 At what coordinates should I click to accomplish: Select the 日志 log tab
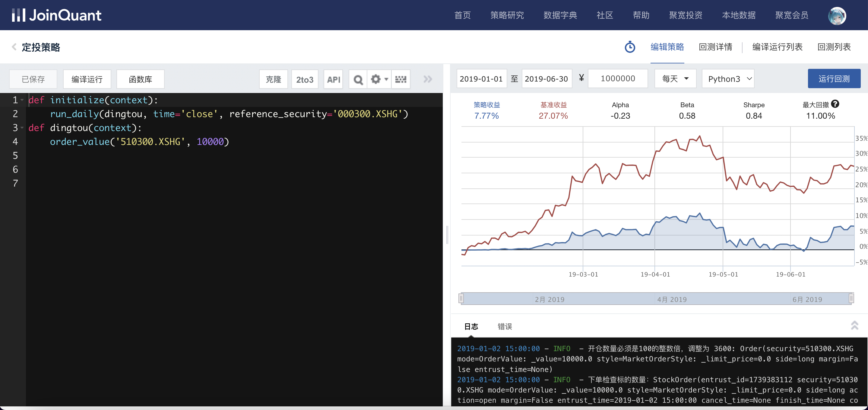pyautogui.click(x=471, y=326)
